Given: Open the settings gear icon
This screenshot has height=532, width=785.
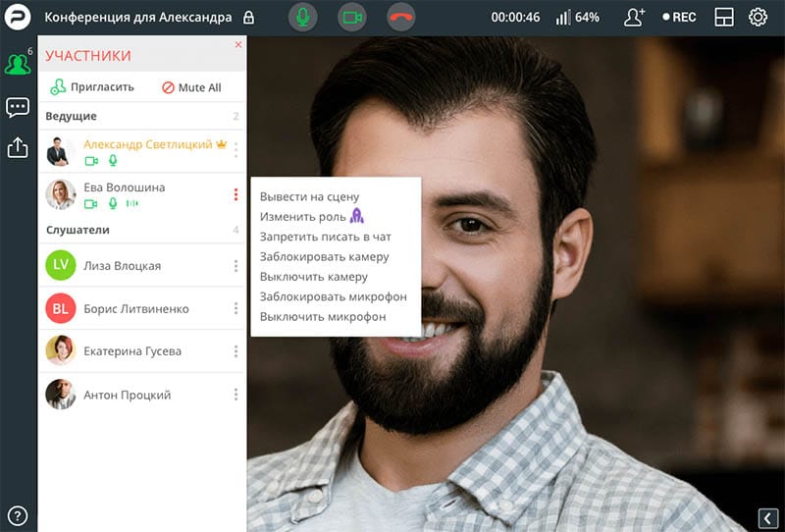Looking at the screenshot, I should coord(758,17).
